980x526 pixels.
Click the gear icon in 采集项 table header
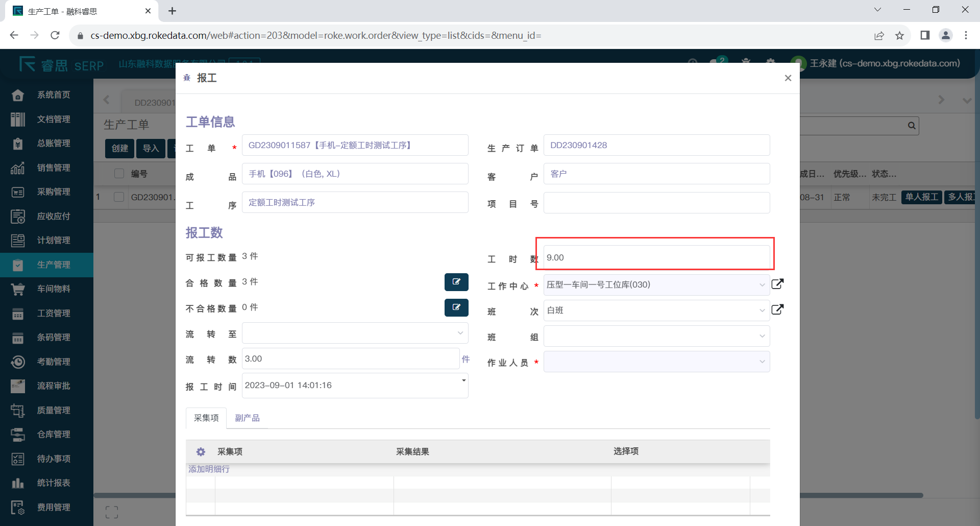[x=201, y=452]
